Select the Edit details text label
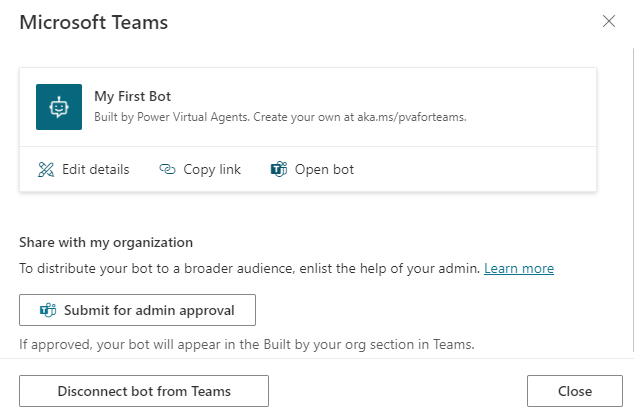 [x=96, y=169]
